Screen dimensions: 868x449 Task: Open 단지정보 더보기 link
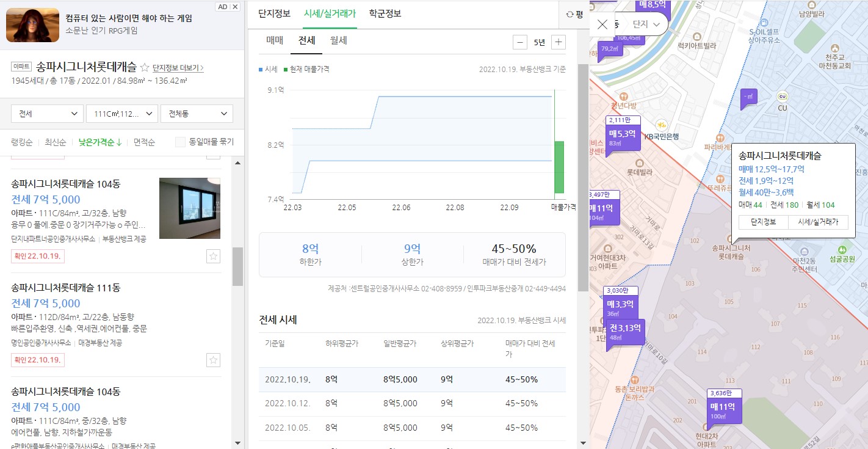click(x=178, y=68)
